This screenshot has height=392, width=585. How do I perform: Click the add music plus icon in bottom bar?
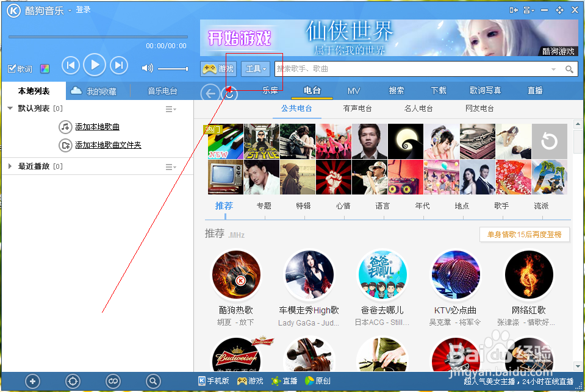pyautogui.click(x=32, y=381)
